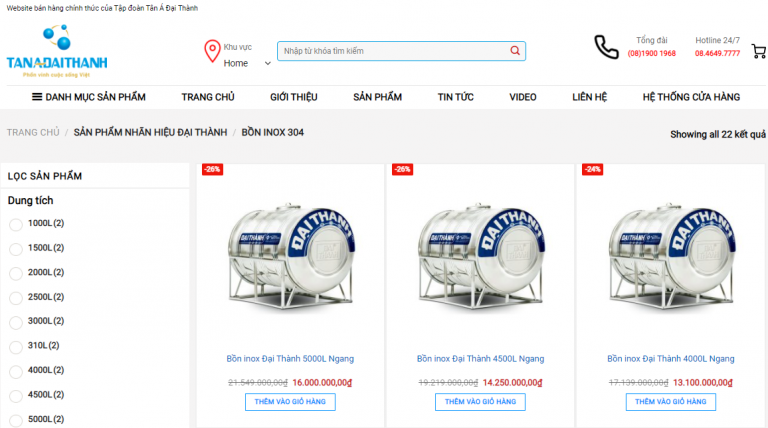Open the Sản phẩm menu item
This screenshot has width=768, height=428.
point(377,97)
